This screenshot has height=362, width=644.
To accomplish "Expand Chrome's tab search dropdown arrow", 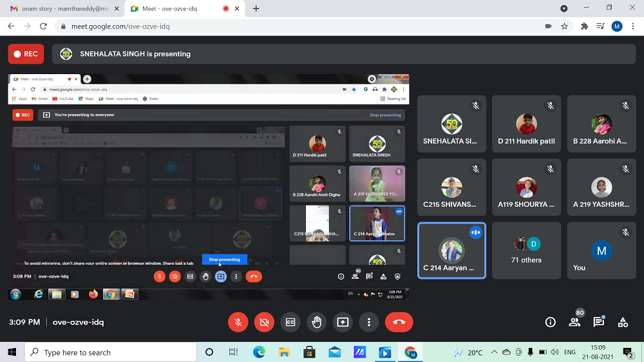I will [564, 8].
